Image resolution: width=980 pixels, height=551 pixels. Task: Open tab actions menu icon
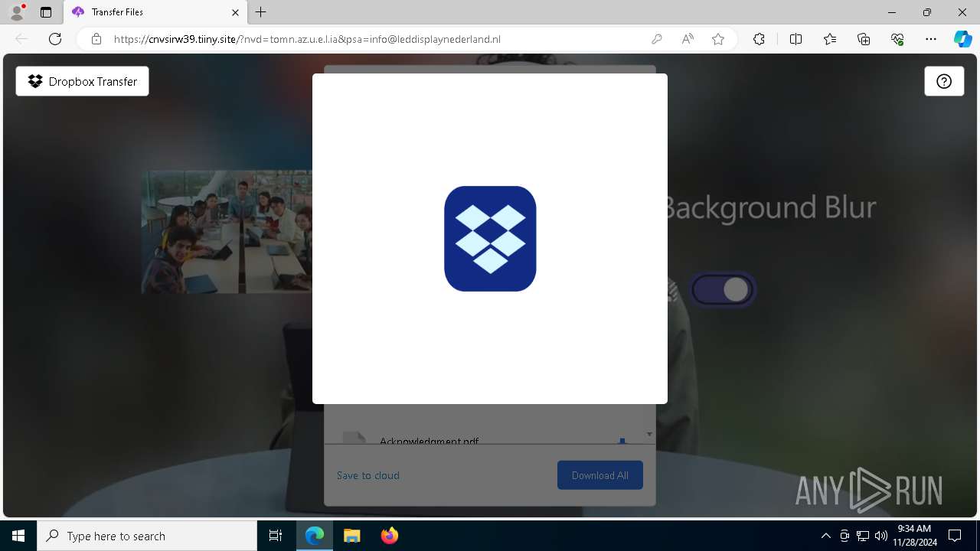click(x=46, y=12)
